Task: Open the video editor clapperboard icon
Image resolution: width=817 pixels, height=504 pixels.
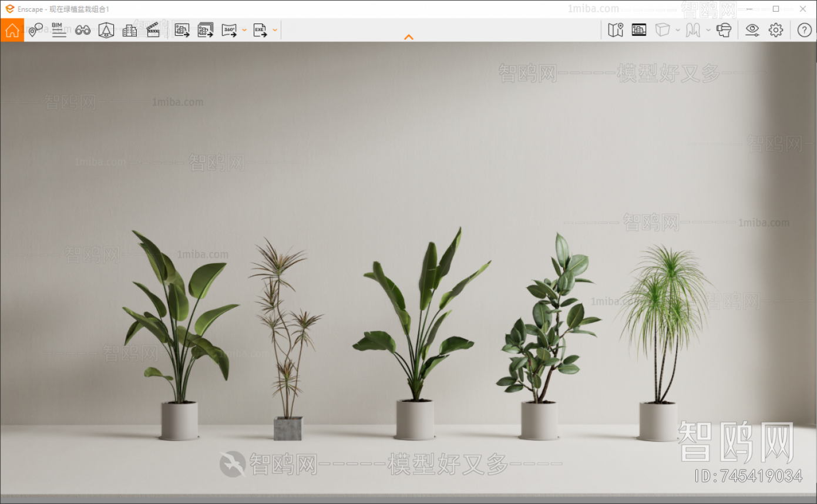Action: pos(153,30)
